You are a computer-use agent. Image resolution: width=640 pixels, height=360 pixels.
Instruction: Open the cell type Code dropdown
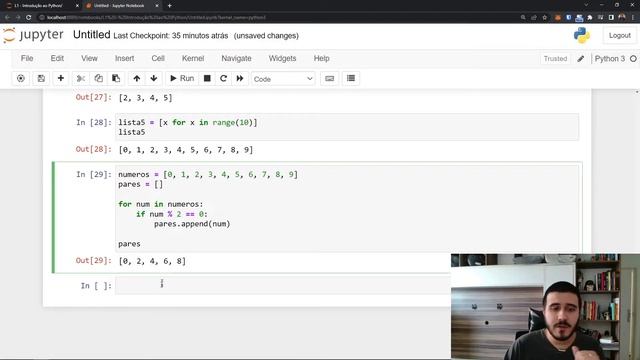point(283,79)
